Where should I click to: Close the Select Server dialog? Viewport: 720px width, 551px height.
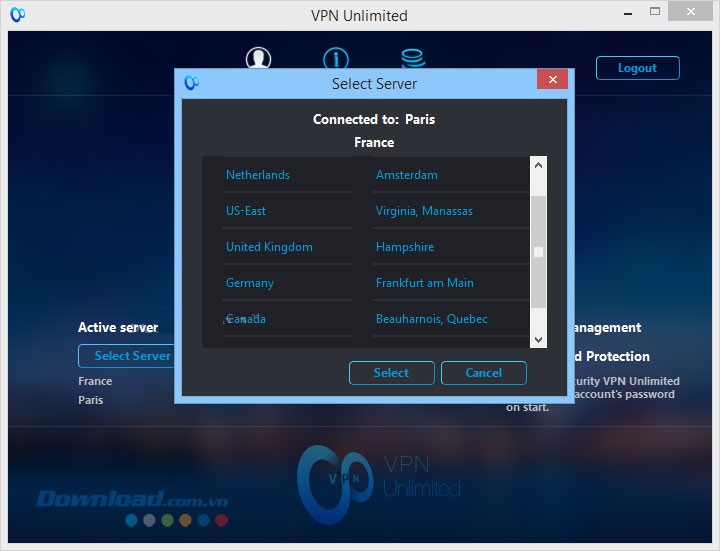552,81
